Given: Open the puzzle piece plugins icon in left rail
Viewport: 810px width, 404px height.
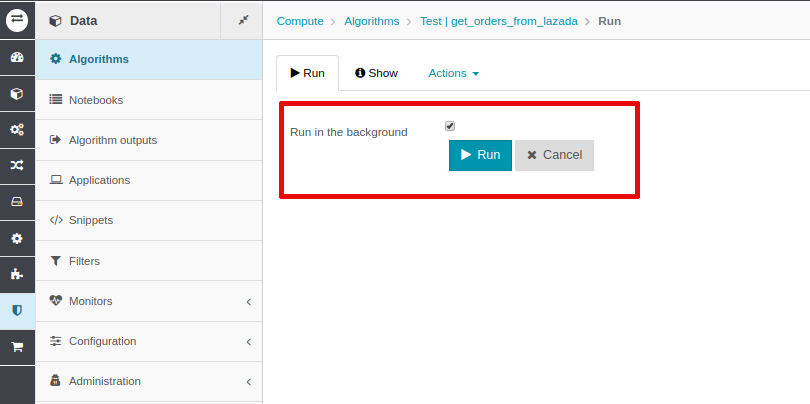Looking at the screenshot, I should tap(17, 274).
